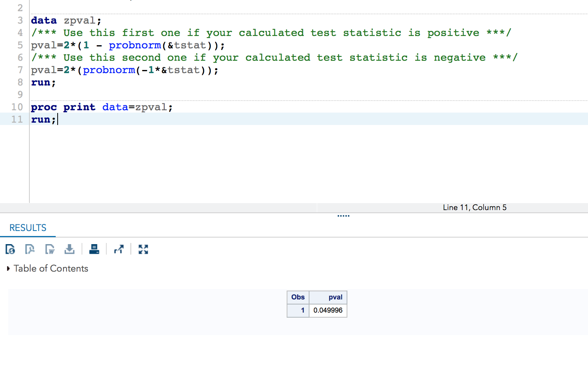This screenshot has height=366, width=588.
Task: Select the pval column header
Action: [x=335, y=297]
